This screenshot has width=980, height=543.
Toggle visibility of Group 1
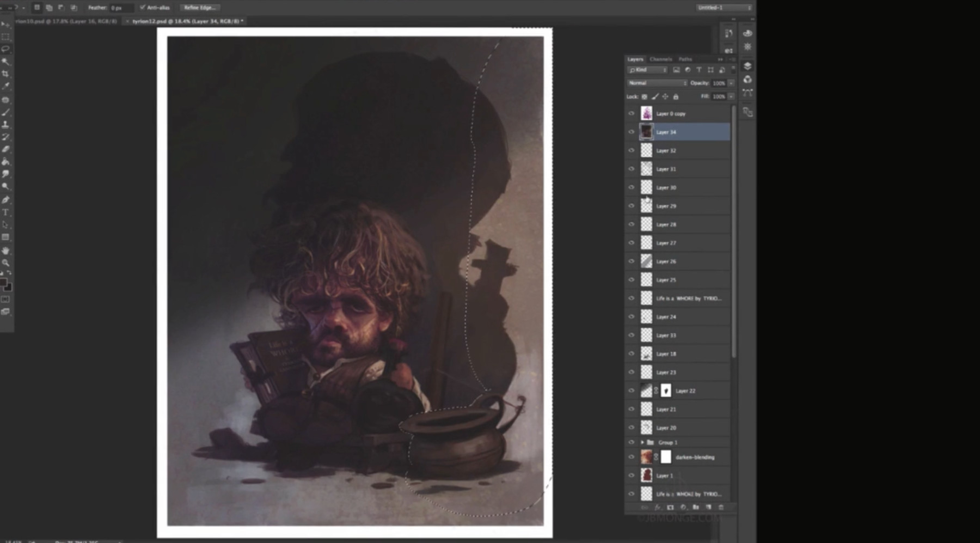tap(632, 442)
